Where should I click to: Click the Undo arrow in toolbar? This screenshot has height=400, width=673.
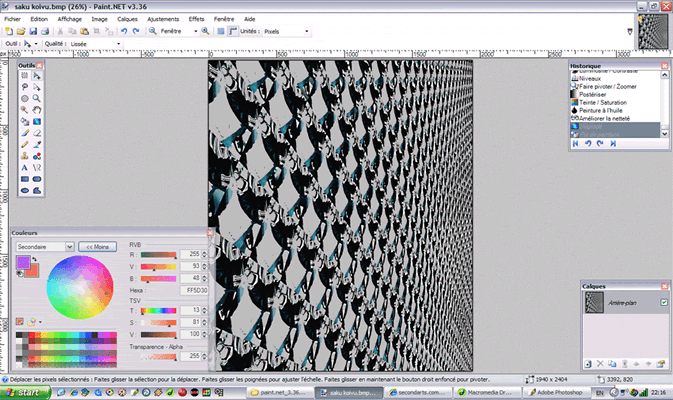(x=123, y=31)
